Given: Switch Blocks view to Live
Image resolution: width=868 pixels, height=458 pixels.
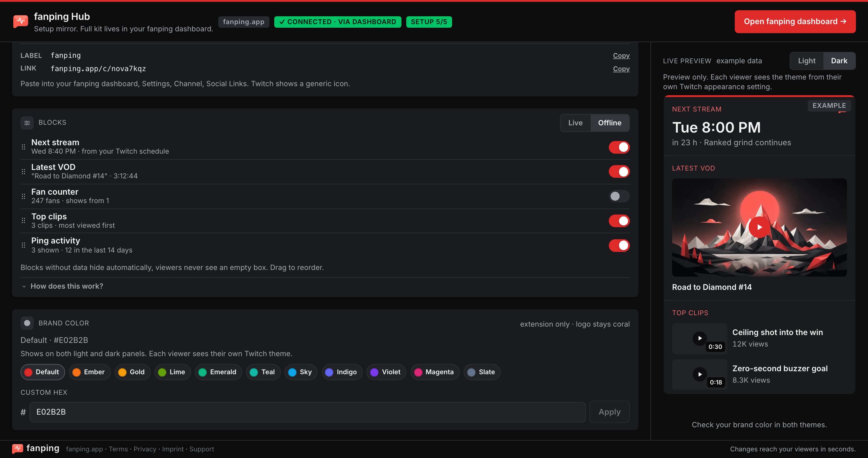Looking at the screenshot, I should (575, 123).
